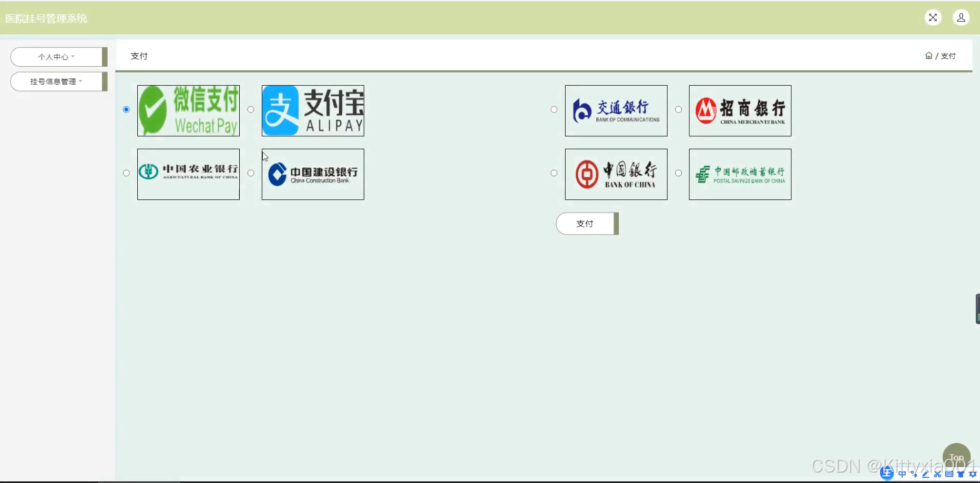The image size is (980, 483).
Task: Toggle the 中 Chinese input mode icon
Action: [x=902, y=474]
